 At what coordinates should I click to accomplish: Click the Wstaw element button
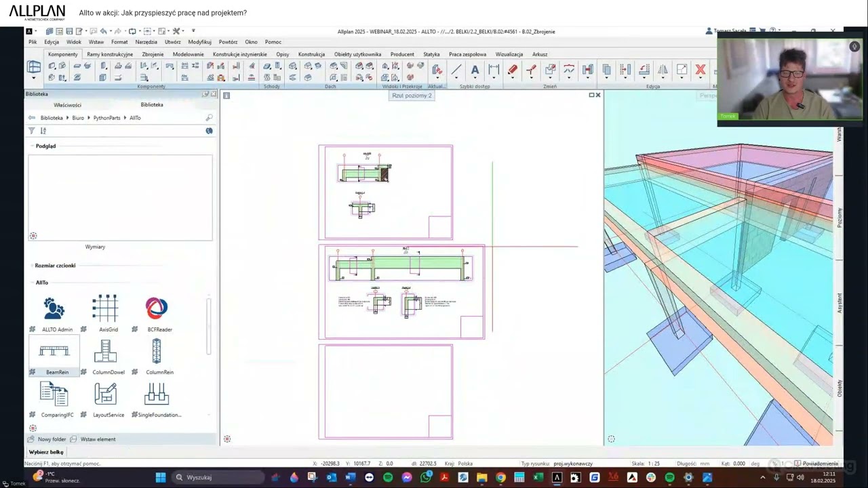93,439
